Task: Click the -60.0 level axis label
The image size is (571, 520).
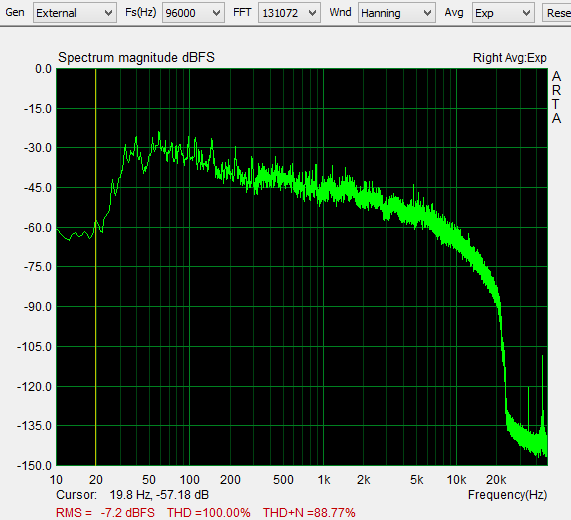Action: pos(38,228)
